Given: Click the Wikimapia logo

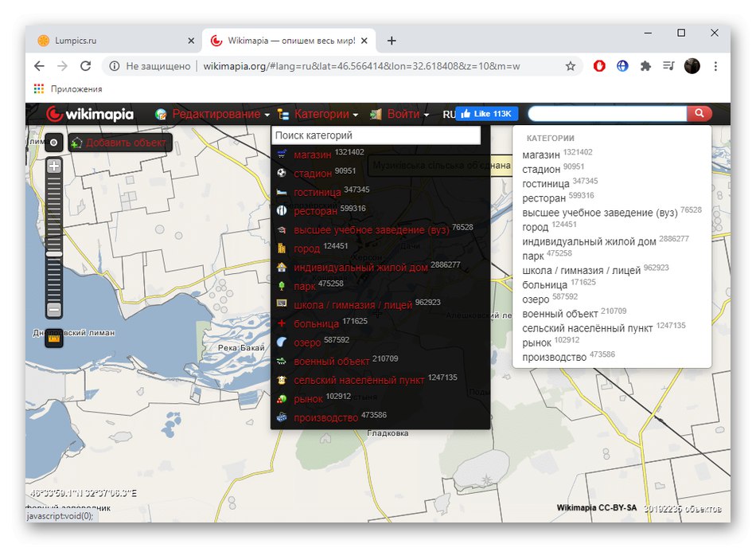Looking at the screenshot, I should tap(90, 115).
